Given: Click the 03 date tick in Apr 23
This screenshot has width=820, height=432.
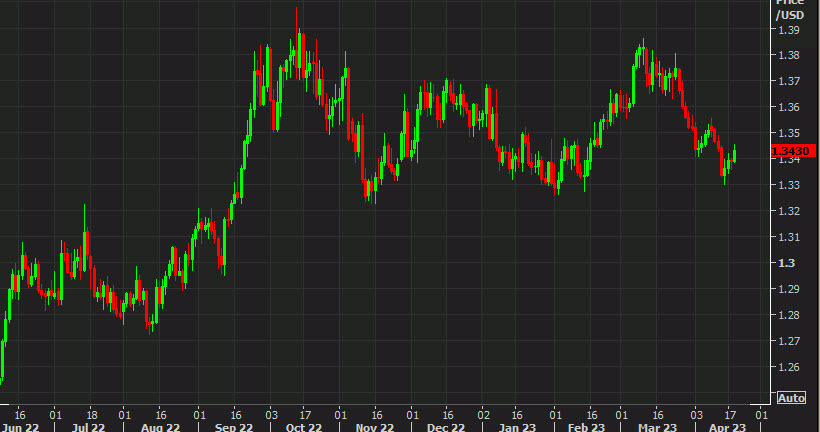Looking at the screenshot, I should (x=696, y=415).
